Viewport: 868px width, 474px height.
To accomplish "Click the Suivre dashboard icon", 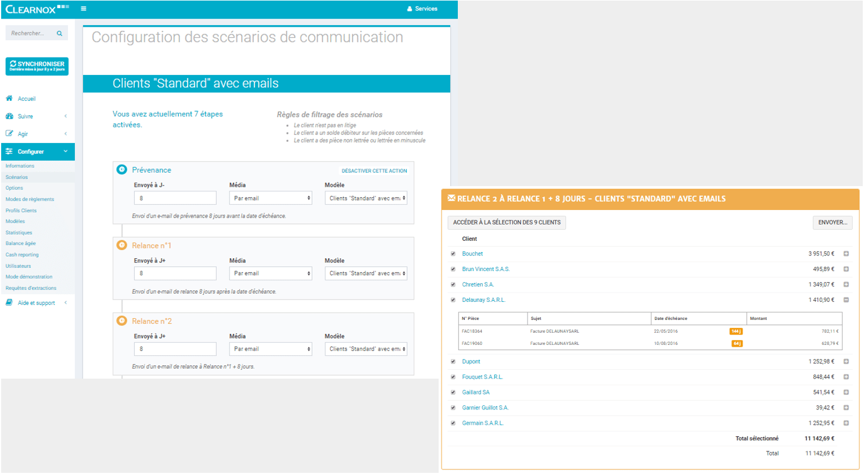I will pyautogui.click(x=9, y=116).
